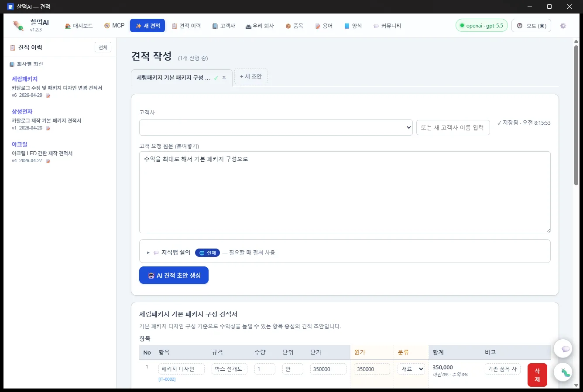Open the 고객사 selection dropdown
Screen dimensions: 583x392
[x=276, y=127]
